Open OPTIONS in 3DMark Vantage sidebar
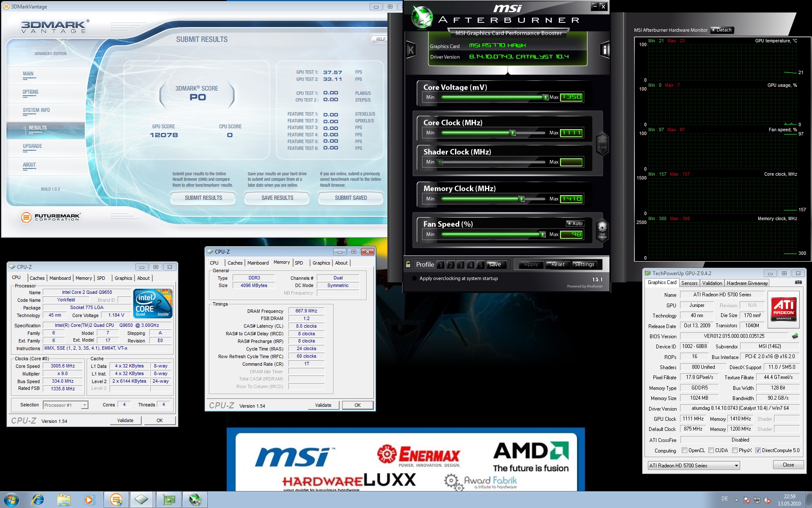The image size is (812, 508). pyautogui.click(x=30, y=92)
